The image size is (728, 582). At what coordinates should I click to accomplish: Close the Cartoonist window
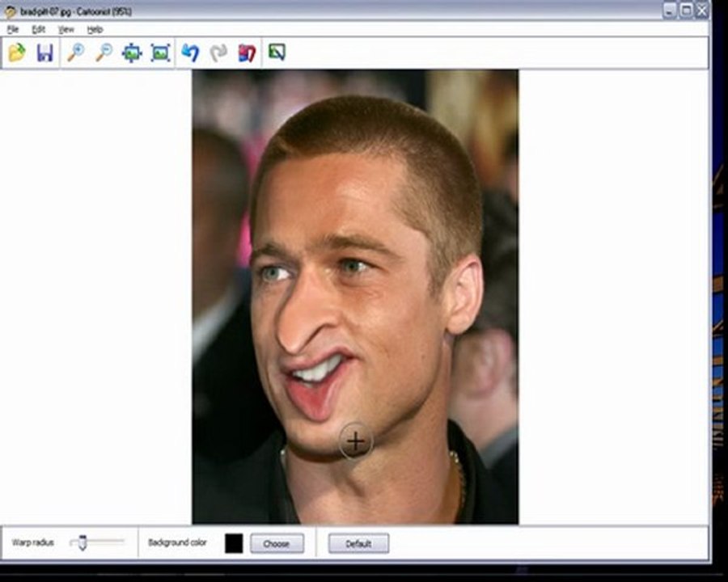(702, 11)
